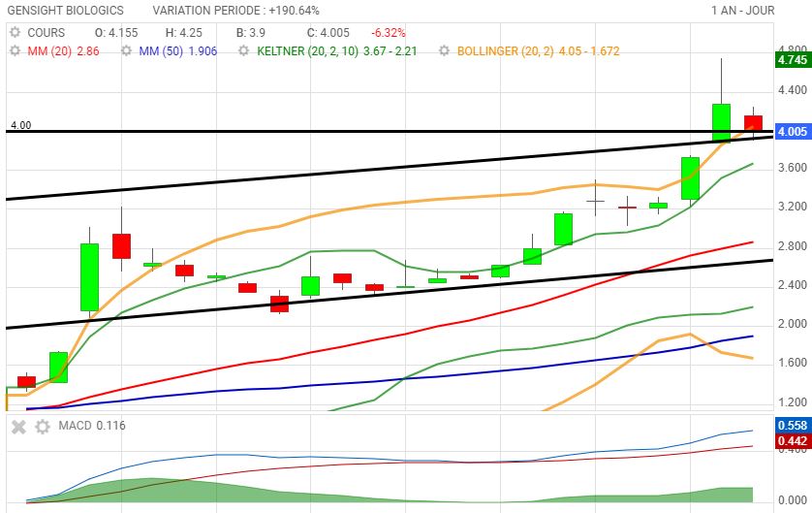Click the -6.32% change value
Viewport: 812px width, 513px height.
(x=388, y=33)
